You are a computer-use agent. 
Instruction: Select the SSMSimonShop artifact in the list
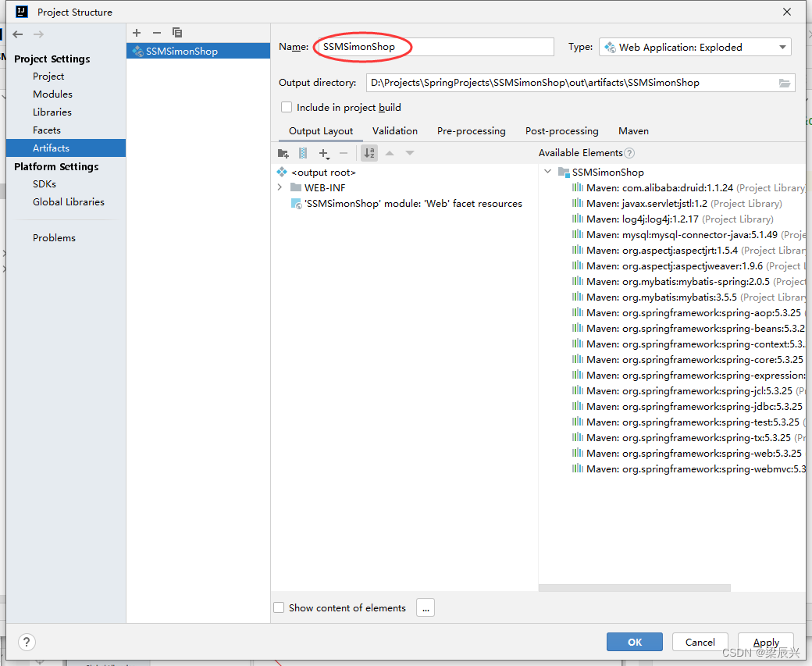click(x=198, y=51)
